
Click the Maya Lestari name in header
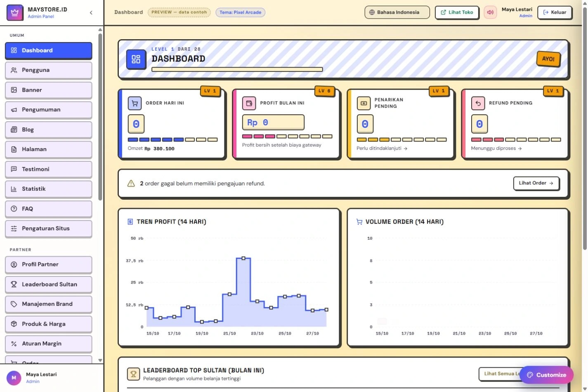click(517, 9)
